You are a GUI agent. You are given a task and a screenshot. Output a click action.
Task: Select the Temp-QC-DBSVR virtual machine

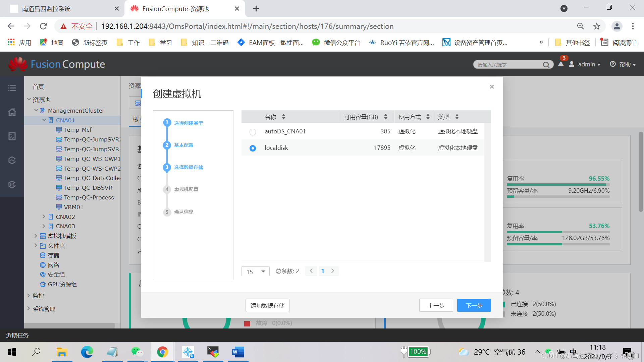tap(89, 188)
